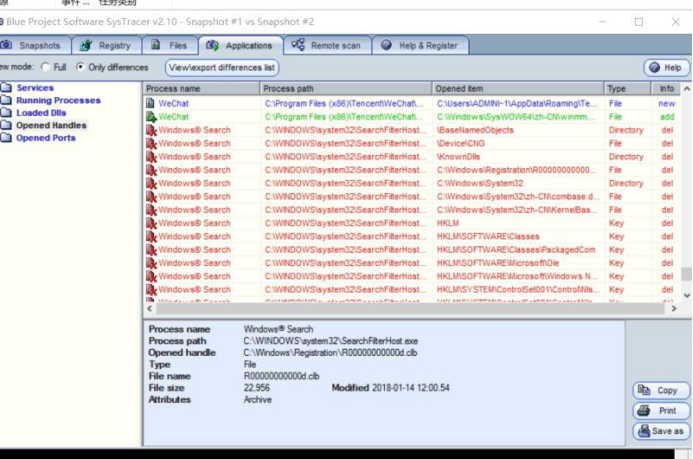Select Opened Ports in the tree
The width and height of the screenshot is (693, 459).
pos(46,138)
